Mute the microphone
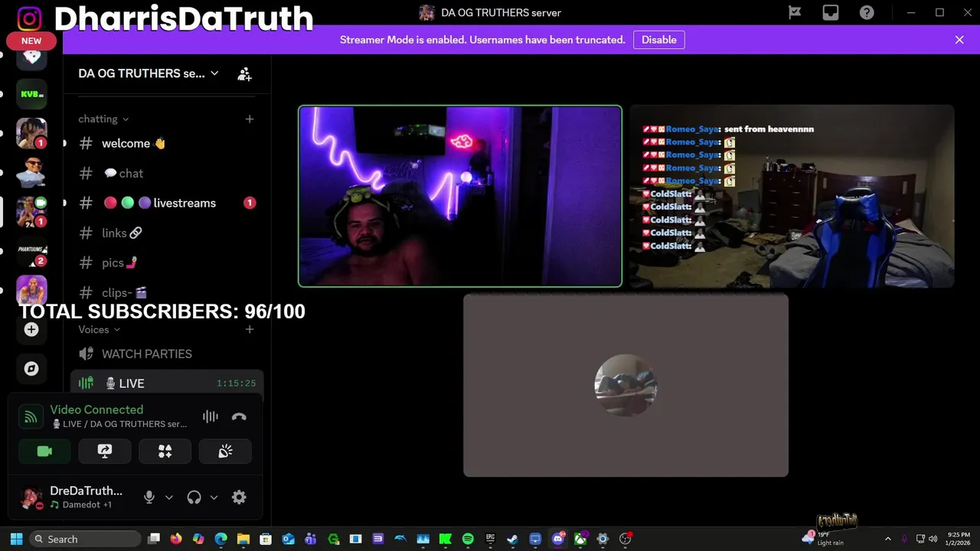980x551 pixels. click(149, 497)
